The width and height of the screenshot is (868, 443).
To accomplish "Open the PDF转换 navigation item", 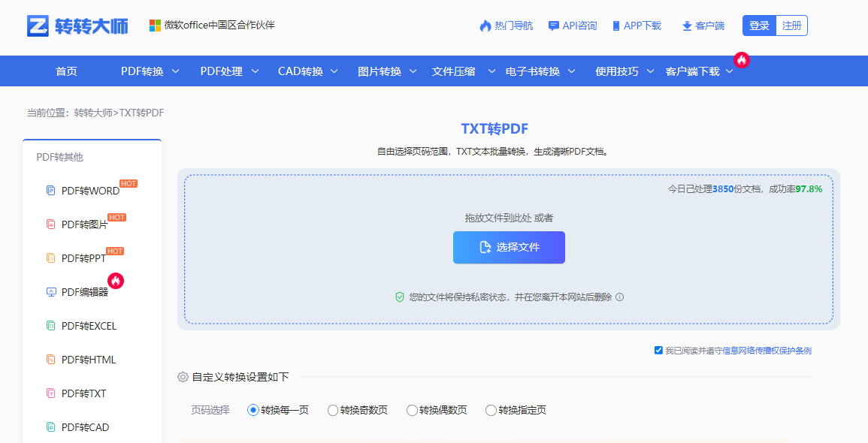I will 142,71.
